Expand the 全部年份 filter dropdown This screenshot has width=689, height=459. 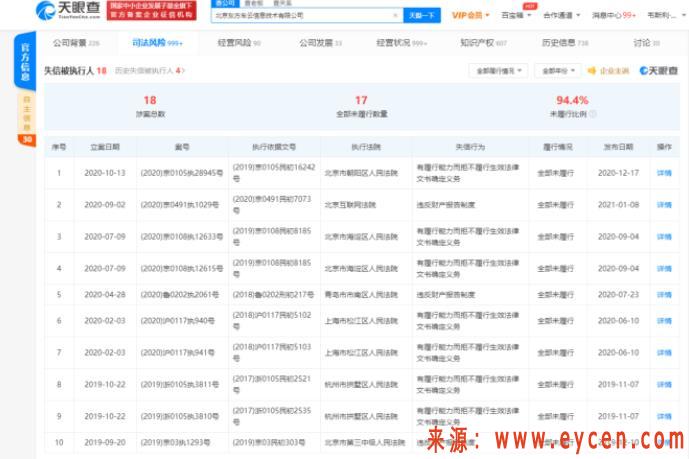558,71
